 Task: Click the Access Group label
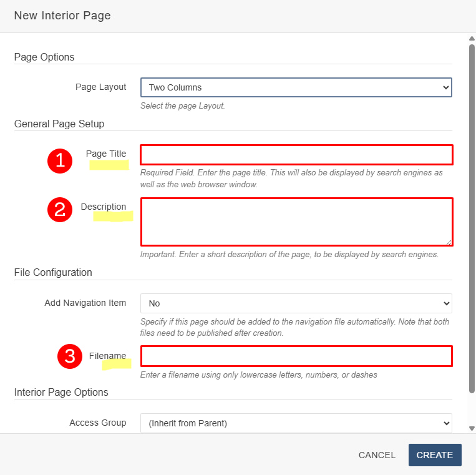(98, 423)
